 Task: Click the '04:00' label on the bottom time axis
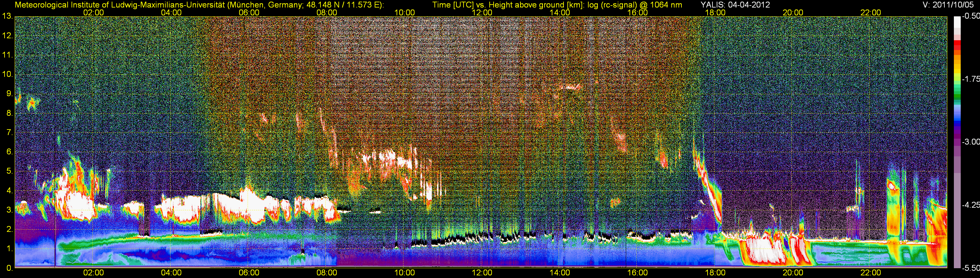[171, 273]
